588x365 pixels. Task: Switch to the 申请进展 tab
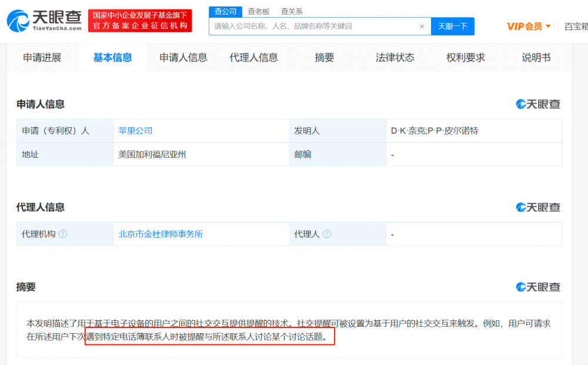coord(42,58)
